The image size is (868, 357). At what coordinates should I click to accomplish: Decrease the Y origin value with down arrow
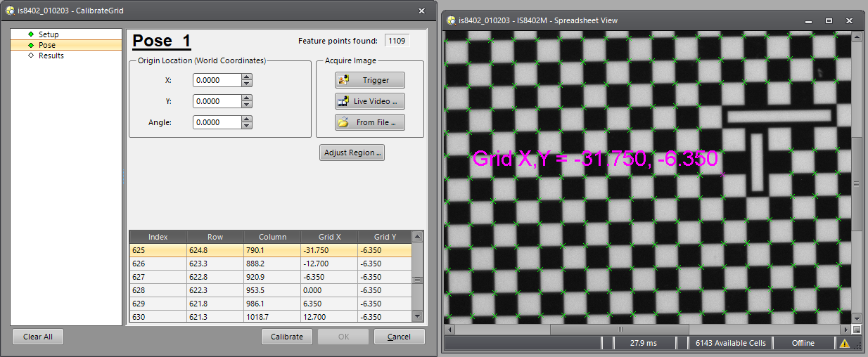[246, 105]
